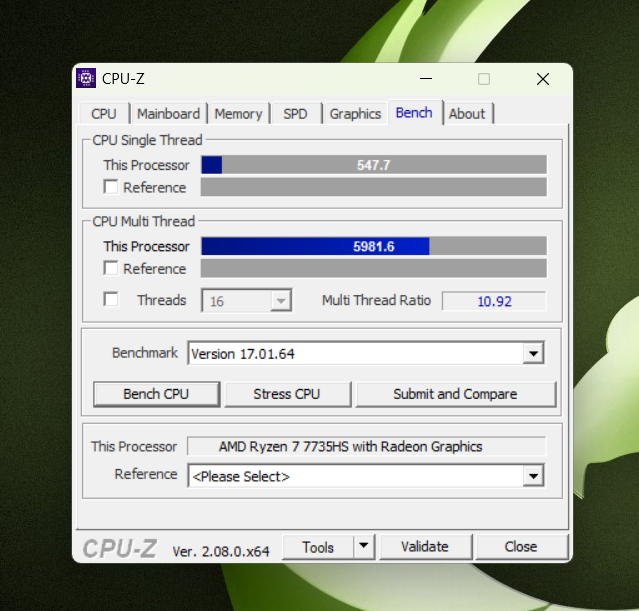Open the Tools dropdown arrow
Viewport: 639px width, 611px height.
point(364,546)
